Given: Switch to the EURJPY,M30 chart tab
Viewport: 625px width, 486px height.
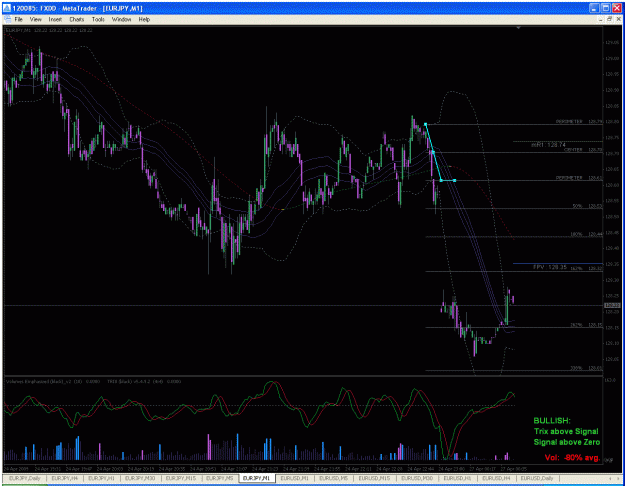Looking at the screenshot, I should click(140, 478).
